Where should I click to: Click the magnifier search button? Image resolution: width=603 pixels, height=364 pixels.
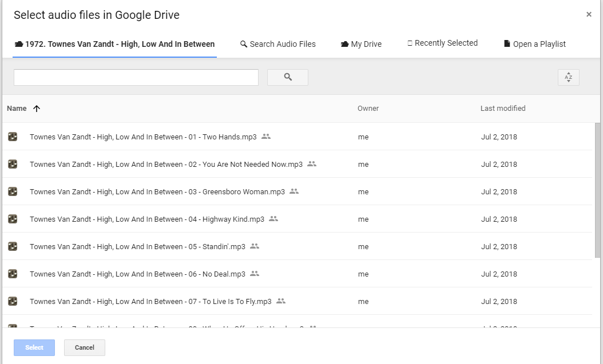pyautogui.click(x=288, y=77)
